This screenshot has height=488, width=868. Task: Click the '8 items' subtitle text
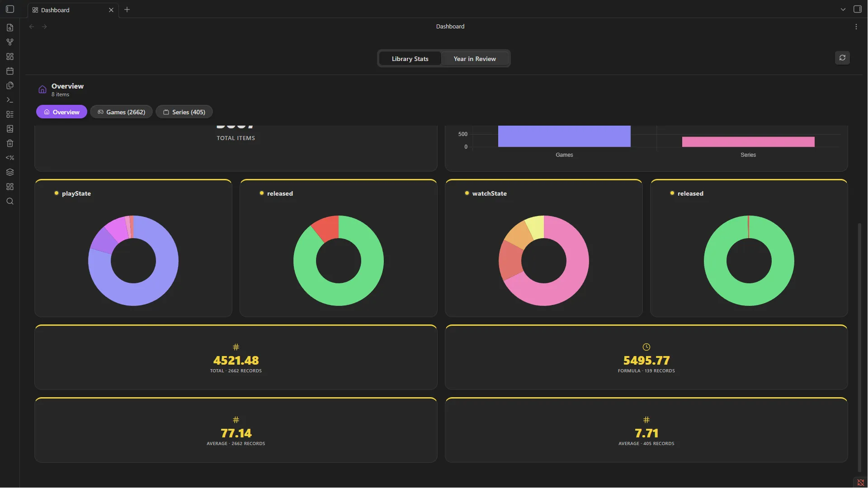pos(60,94)
